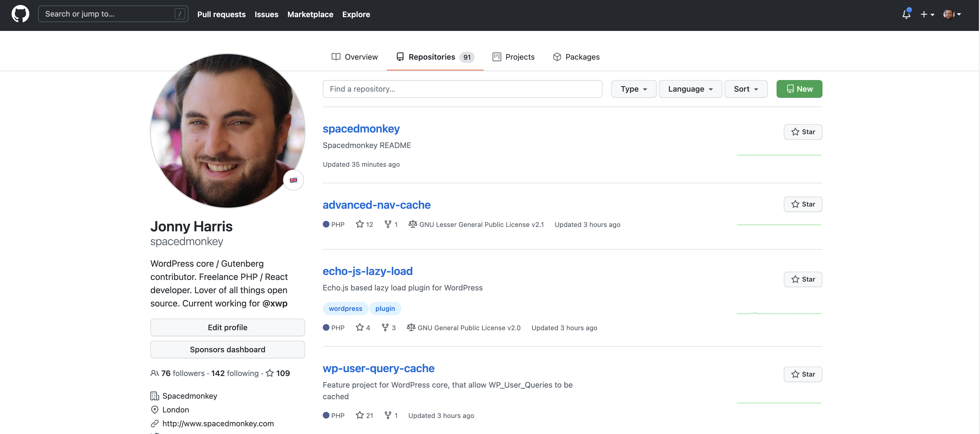
Task: Click the GNU Lesser General Public License text
Action: coord(481,224)
